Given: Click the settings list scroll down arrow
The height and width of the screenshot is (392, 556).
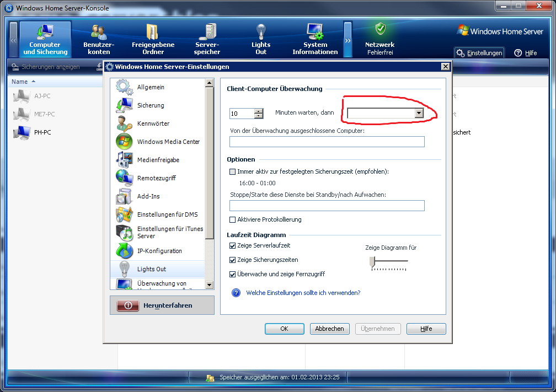Looking at the screenshot, I should point(209,285).
